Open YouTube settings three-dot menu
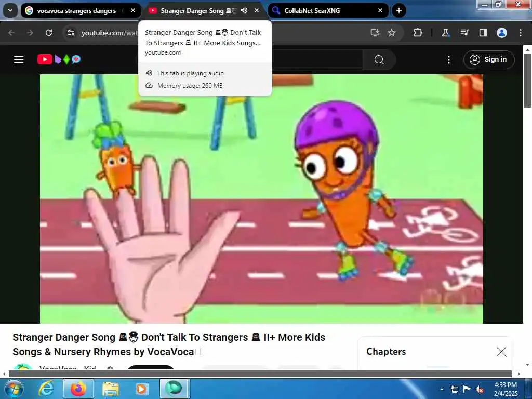This screenshot has width=532, height=399. [448, 60]
